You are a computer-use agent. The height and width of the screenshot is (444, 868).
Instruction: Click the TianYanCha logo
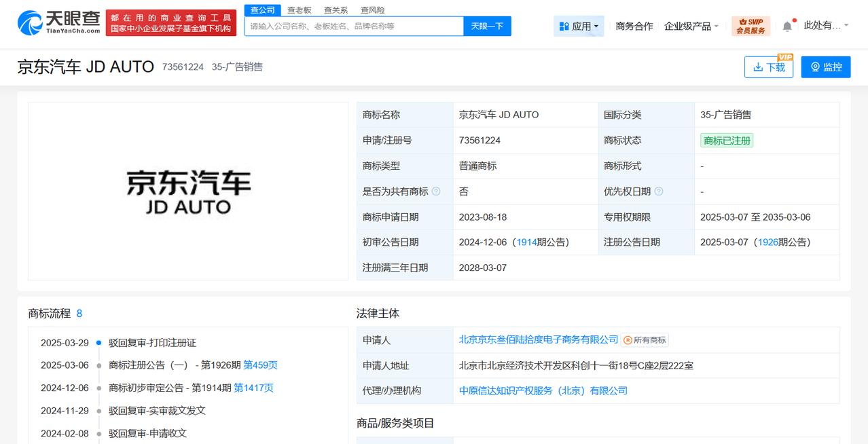(58, 22)
